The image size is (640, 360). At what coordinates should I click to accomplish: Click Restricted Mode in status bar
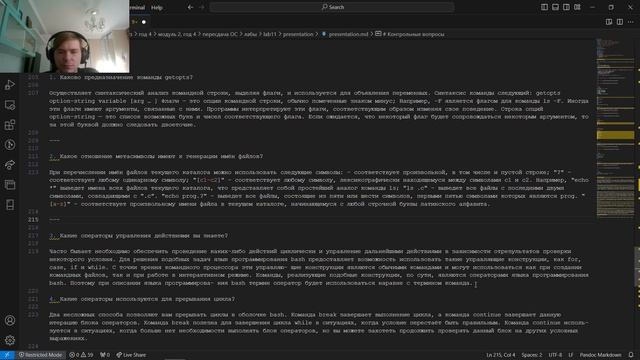(x=40, y=355)
